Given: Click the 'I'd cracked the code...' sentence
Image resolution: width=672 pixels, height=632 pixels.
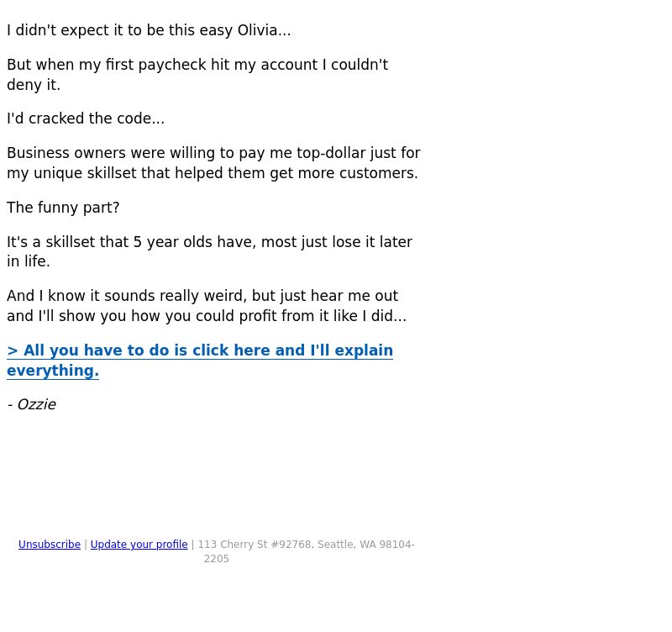Looking at the screenshot, I should [x=86, y=118].
